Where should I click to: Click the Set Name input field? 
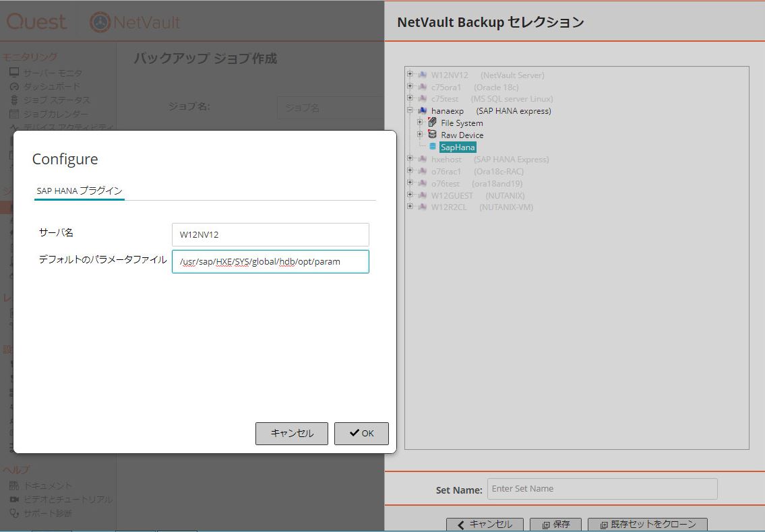click(602, 489)
